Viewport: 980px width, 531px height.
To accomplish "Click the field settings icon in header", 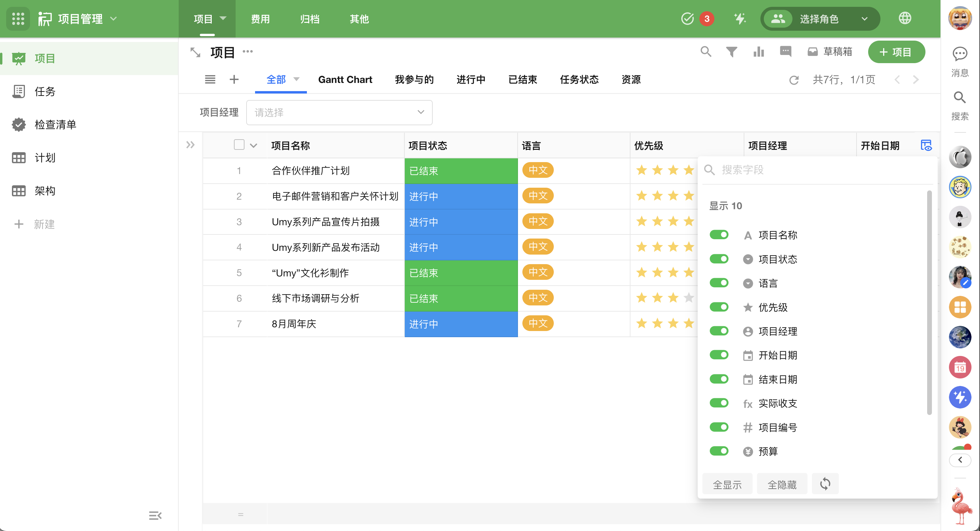I will click(925, 145).
